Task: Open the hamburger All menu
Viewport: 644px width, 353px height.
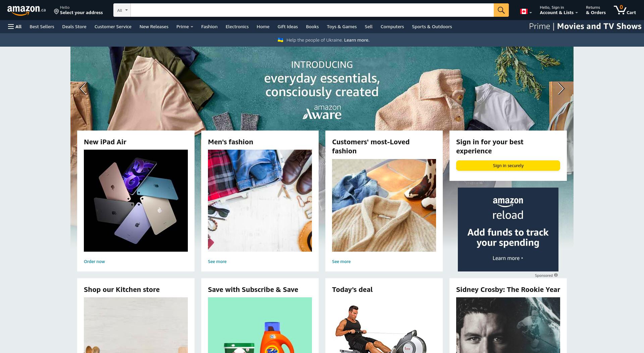Action: pos(15,27)
